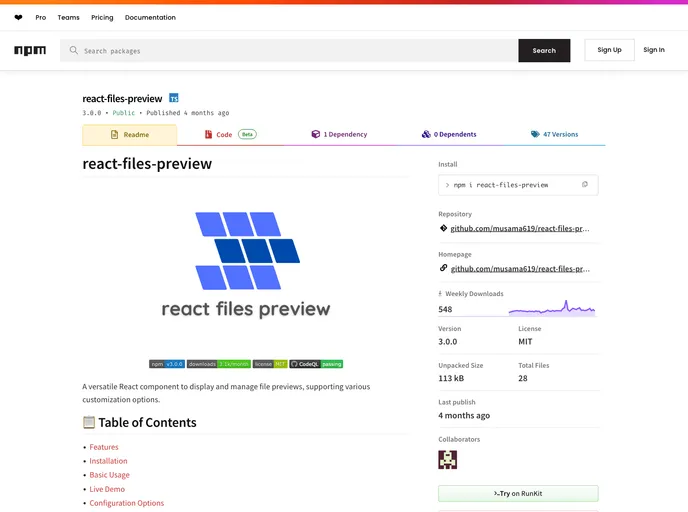Viewport: 688px width, 512px height.
Task: Click the Versions tags icon
Action: 535,134
